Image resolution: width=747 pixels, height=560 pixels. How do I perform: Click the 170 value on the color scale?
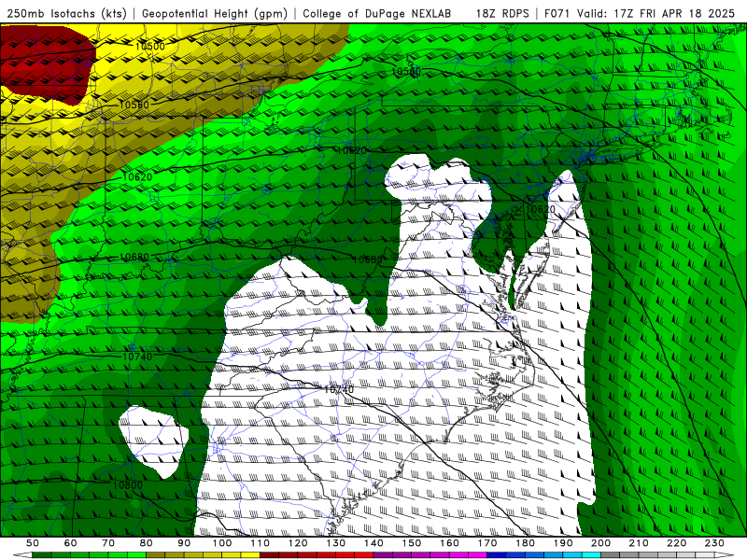click(487, 543)
